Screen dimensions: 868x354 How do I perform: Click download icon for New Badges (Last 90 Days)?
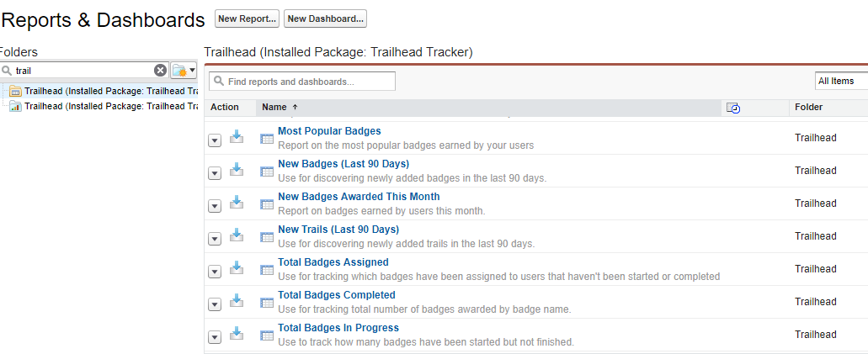pyautogui.click(x=237, y=169)
